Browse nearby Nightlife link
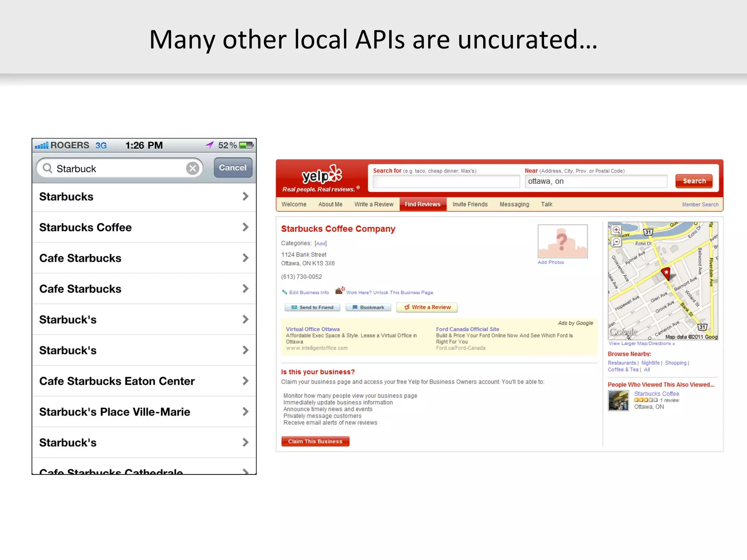 pos(650,363)
